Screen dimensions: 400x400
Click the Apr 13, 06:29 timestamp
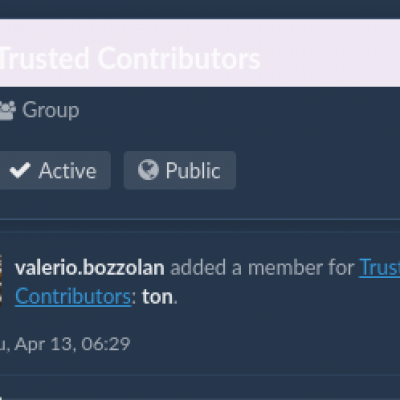[x=65, y=344]
